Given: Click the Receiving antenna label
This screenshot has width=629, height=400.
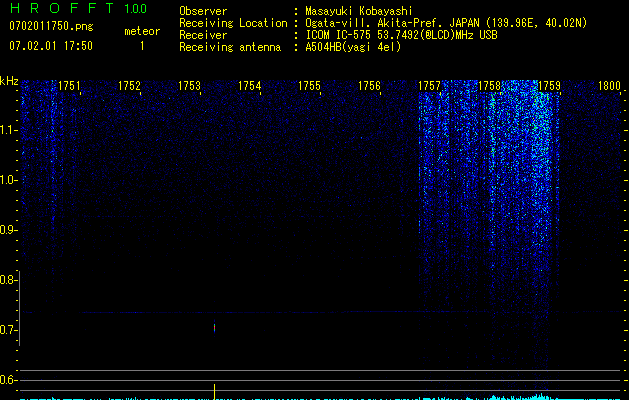Looking at the screenshot, I should click(230, 47).
